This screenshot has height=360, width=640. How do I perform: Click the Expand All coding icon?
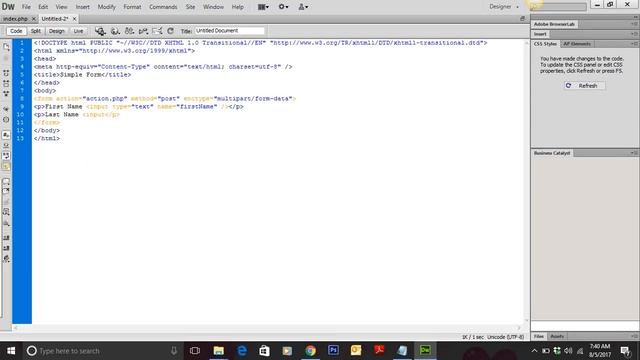pos(6,93)
